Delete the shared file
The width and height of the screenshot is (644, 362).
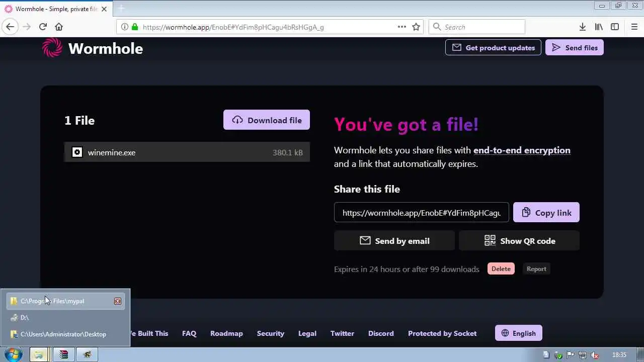click(x=501, y=269)
